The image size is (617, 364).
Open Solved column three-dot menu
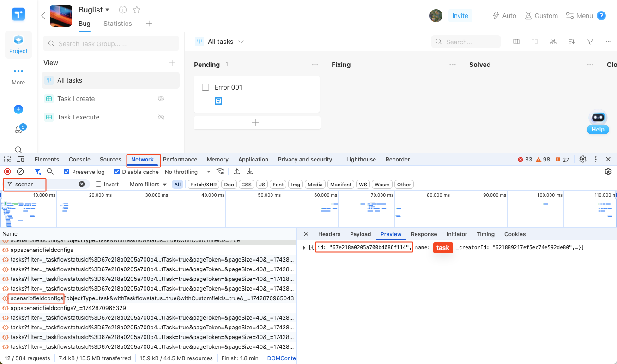(x=590, y=65)
